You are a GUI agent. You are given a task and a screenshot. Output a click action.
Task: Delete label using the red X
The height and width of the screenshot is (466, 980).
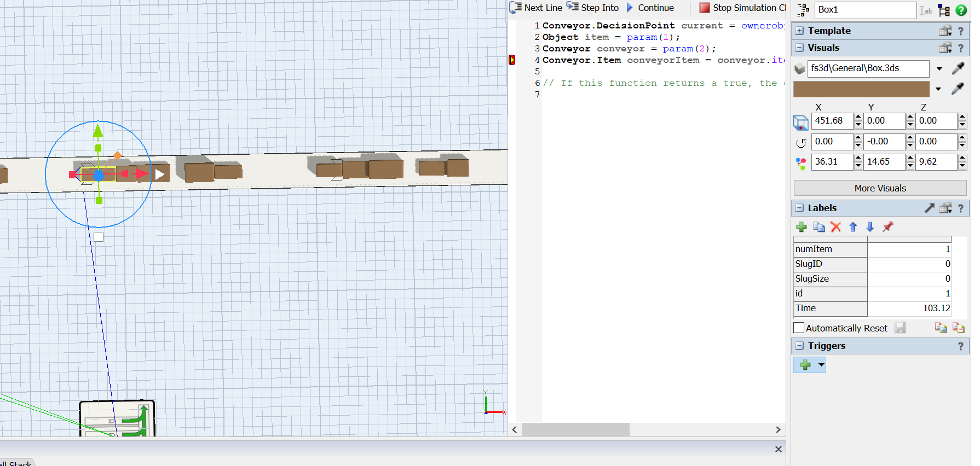point(835,227)
